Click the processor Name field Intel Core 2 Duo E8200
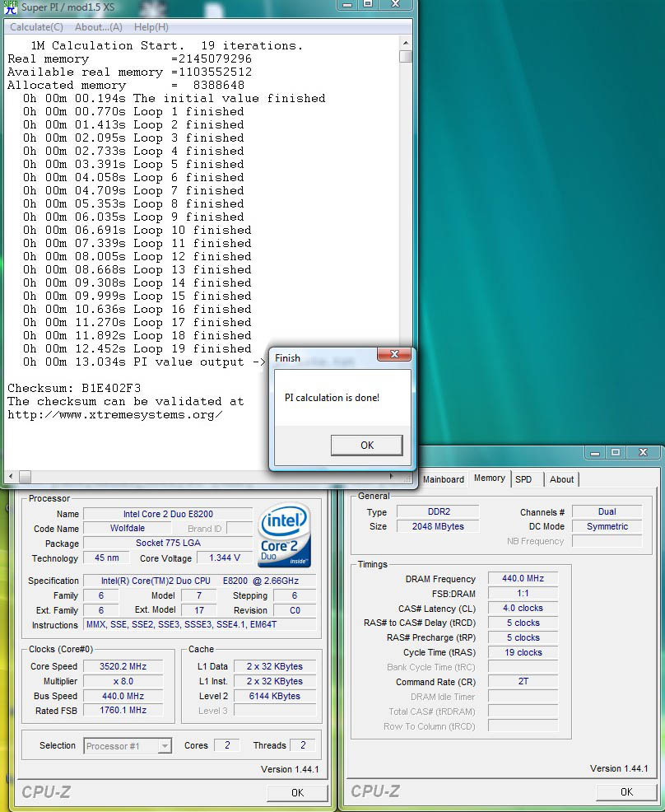665x812 pixels. point(168,514)
